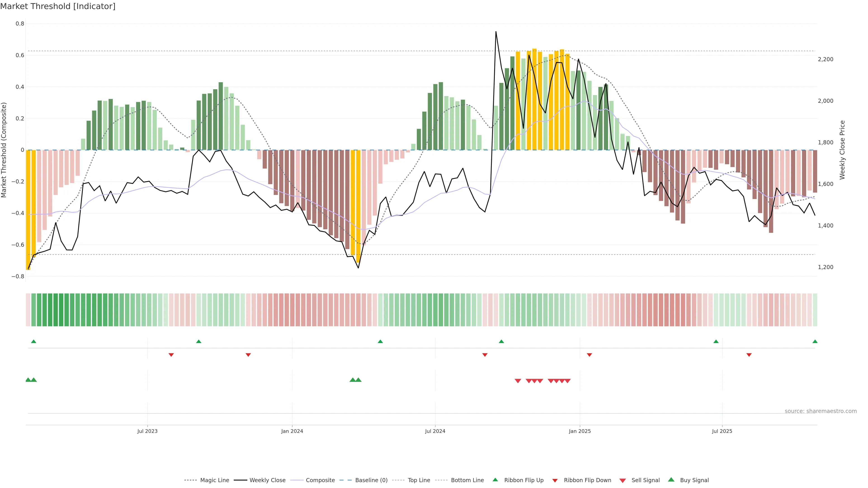
Task: Click the Market Threshold [Indicator] title
Action: pyautogui.click(x=58, y=6)
